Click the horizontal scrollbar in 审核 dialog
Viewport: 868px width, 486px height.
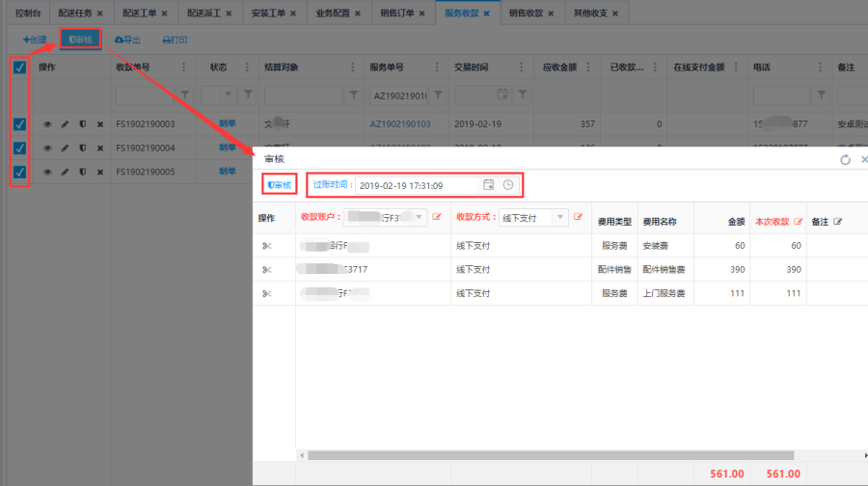pyautogui.click(x=550, y=455)
